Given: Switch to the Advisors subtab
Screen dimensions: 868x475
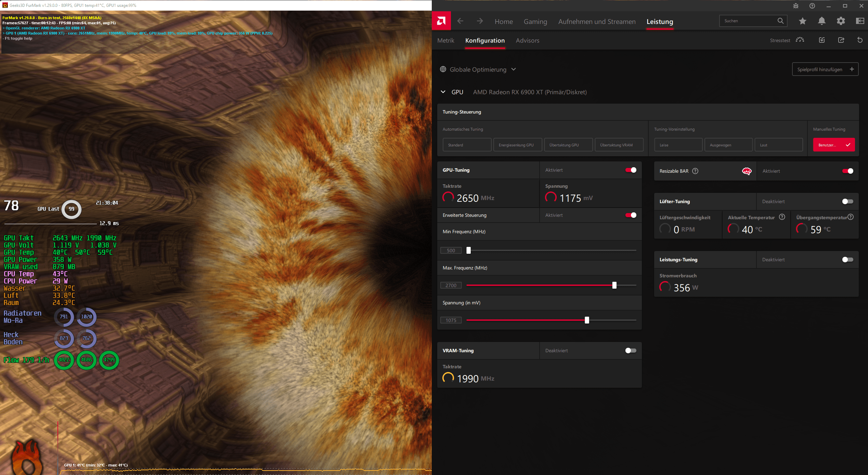Looking at the screenshot, I should pos(527,40).
